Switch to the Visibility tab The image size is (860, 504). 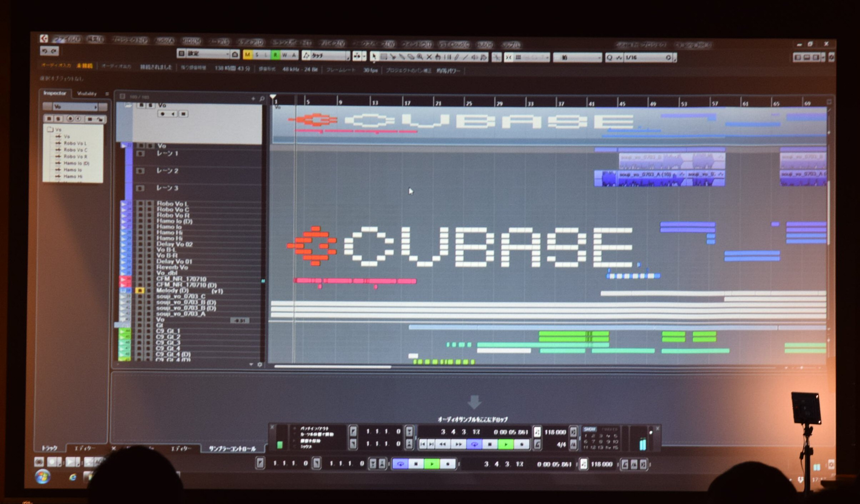[87, 94]
